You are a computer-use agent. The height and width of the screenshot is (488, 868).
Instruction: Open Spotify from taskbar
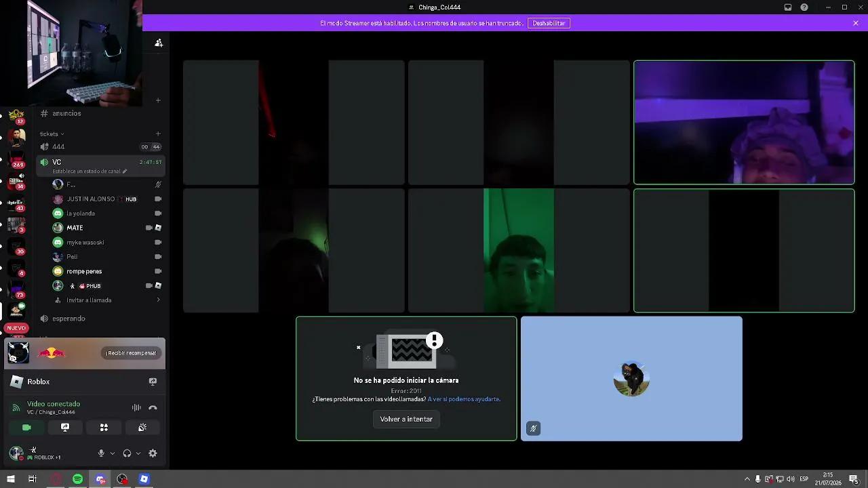click(77, 479)
